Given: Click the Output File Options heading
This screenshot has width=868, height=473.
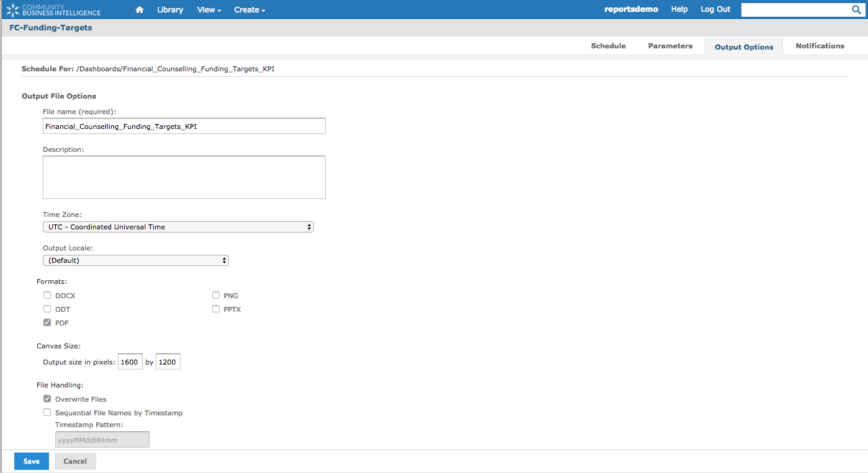Looking at the screenshot, I should tap(59, 96).
